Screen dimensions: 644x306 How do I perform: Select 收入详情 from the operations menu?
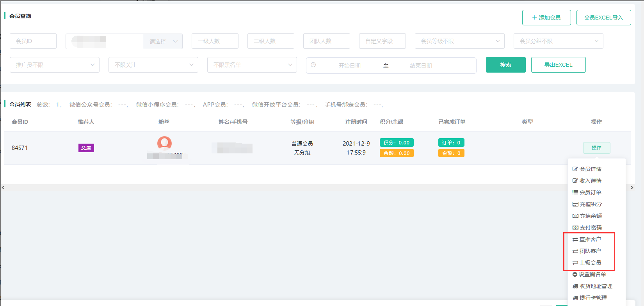[590, 181]
